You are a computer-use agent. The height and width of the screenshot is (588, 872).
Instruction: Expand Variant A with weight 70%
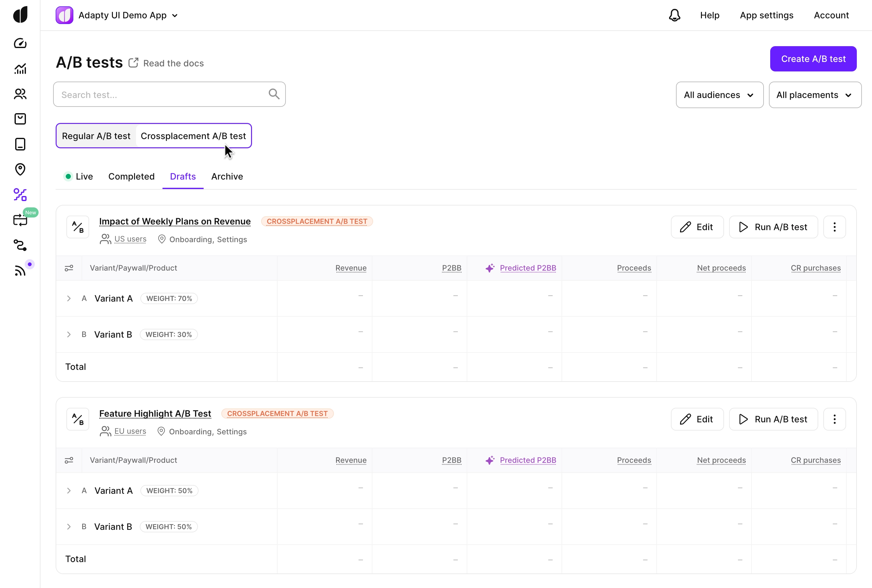click(69, 298)
